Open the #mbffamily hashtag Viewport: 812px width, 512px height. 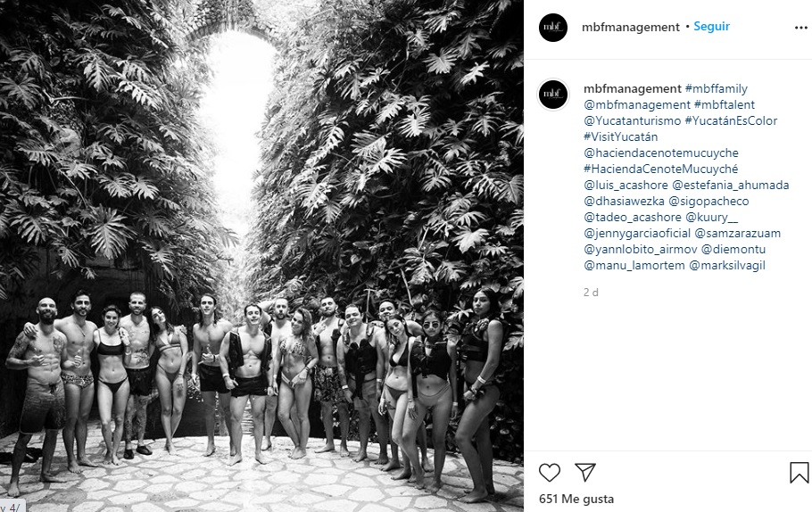(x=717, y=88)
